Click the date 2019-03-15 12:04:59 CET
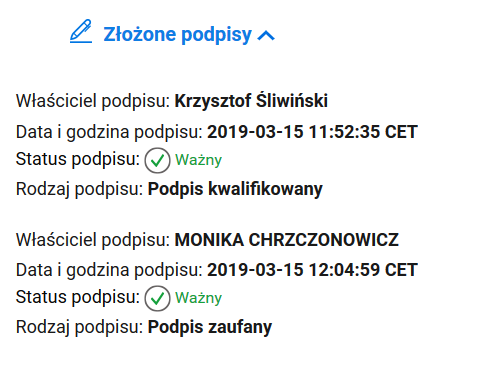 tap(312, 270)
